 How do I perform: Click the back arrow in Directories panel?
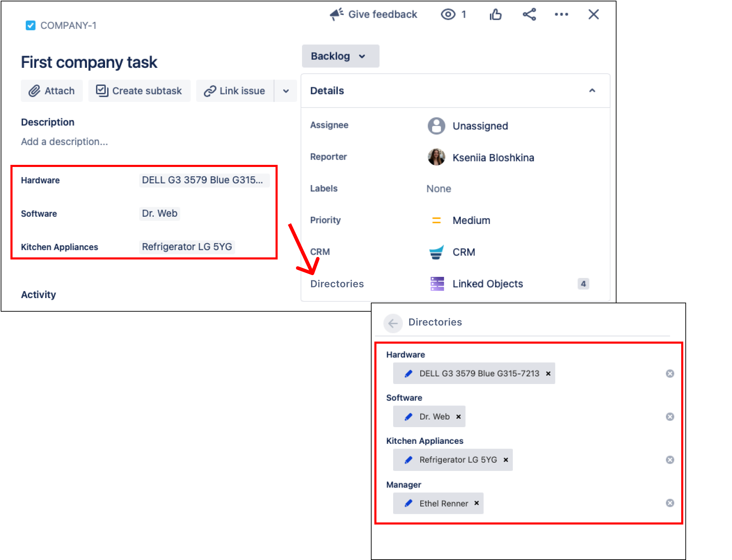(x=393, y=323)
